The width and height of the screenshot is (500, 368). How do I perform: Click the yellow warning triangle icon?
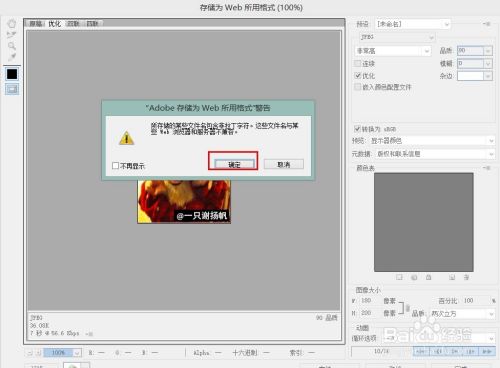point(127,138)
